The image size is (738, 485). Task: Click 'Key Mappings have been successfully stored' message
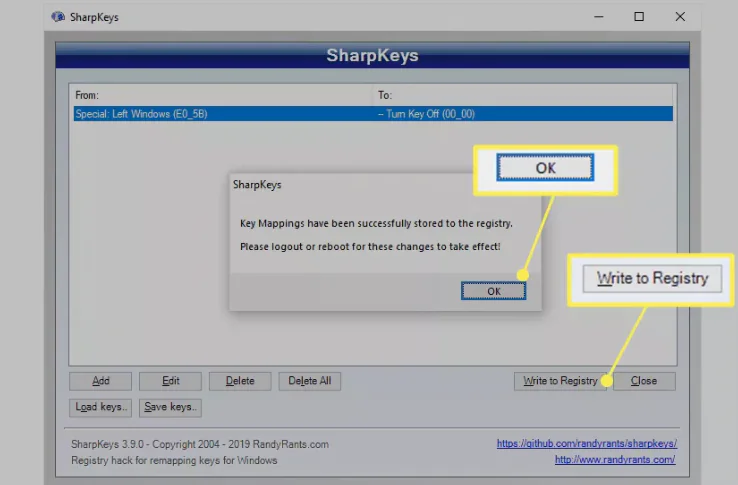(x=376, y=223)
